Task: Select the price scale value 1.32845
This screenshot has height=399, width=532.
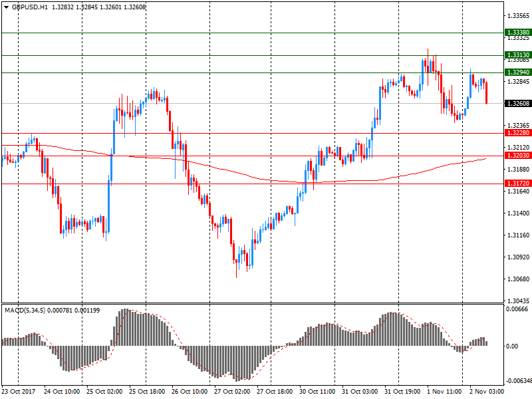Action: (x=519, y=81)
